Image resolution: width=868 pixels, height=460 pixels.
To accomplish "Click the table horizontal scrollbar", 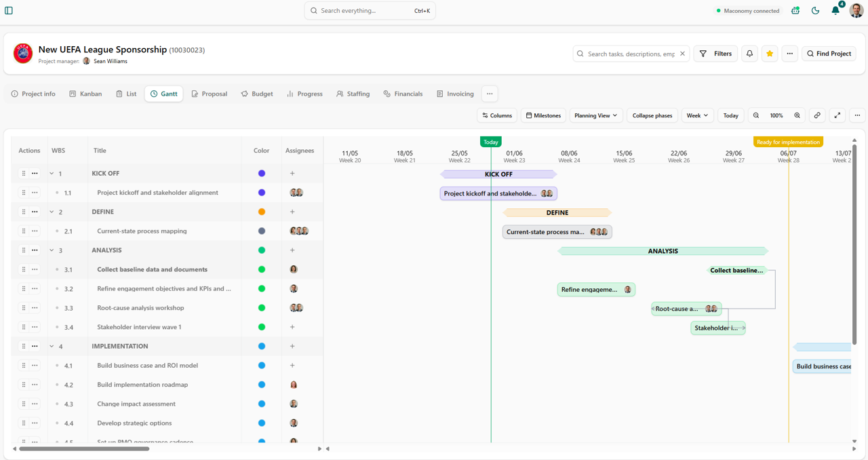I will [84, 448].
